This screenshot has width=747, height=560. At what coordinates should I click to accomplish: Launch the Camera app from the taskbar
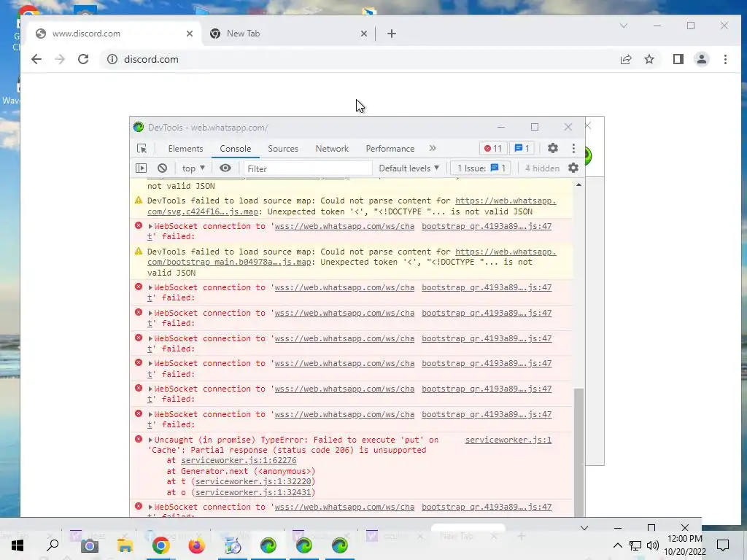(x=89, y=545)
